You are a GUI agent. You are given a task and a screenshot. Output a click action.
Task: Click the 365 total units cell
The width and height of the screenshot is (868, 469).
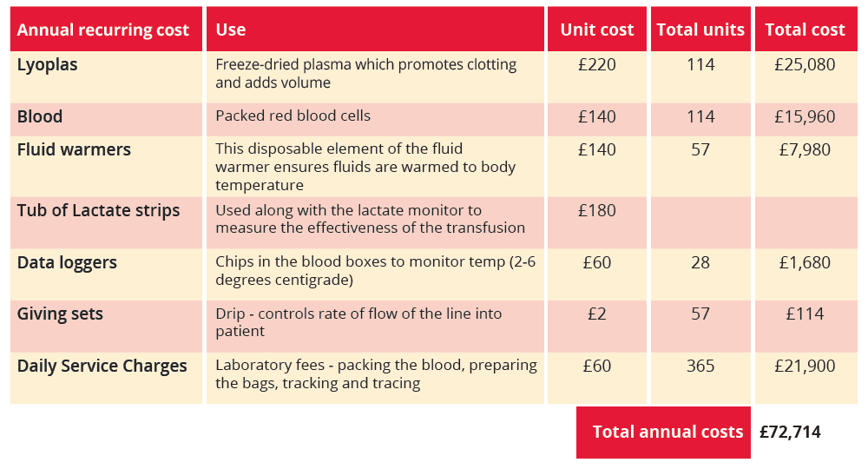point(700,366)
